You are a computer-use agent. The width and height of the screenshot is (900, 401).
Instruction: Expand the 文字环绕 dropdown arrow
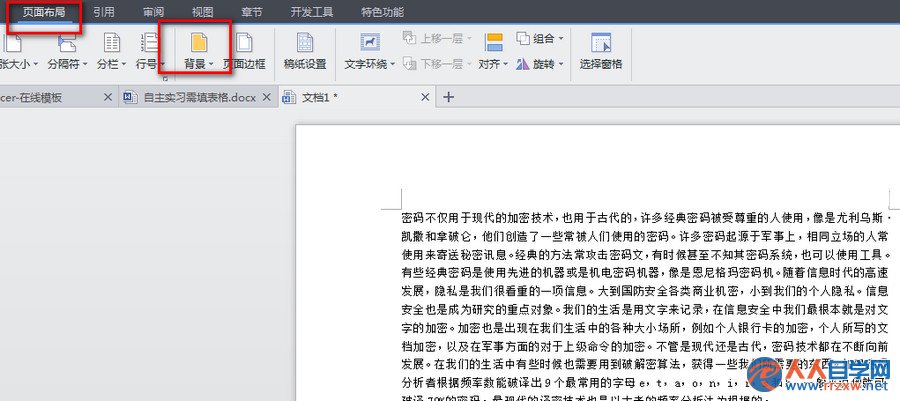[x=393, y=64]
